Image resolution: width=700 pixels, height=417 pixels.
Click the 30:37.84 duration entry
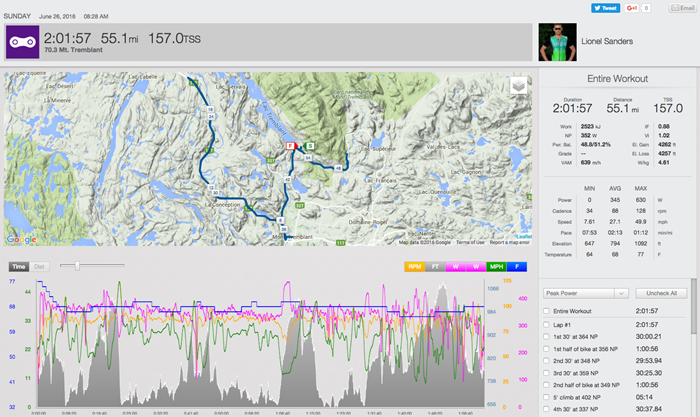(x=649, y=409)
